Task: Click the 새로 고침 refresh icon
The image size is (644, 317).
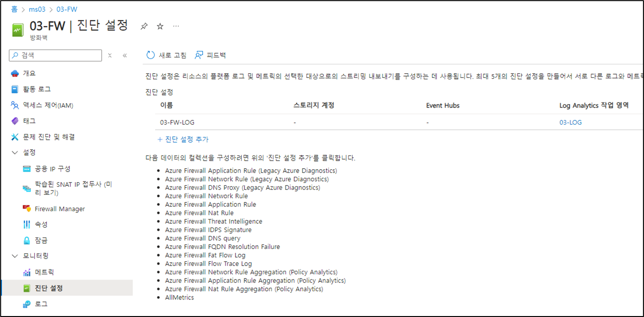Action: pos(150,55)
